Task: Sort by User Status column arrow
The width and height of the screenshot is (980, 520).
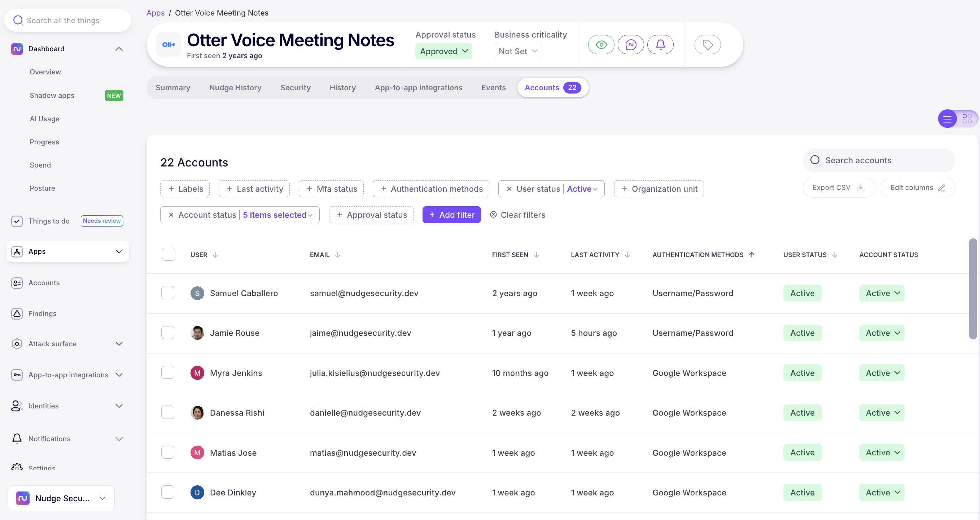Action: (835, 255)
